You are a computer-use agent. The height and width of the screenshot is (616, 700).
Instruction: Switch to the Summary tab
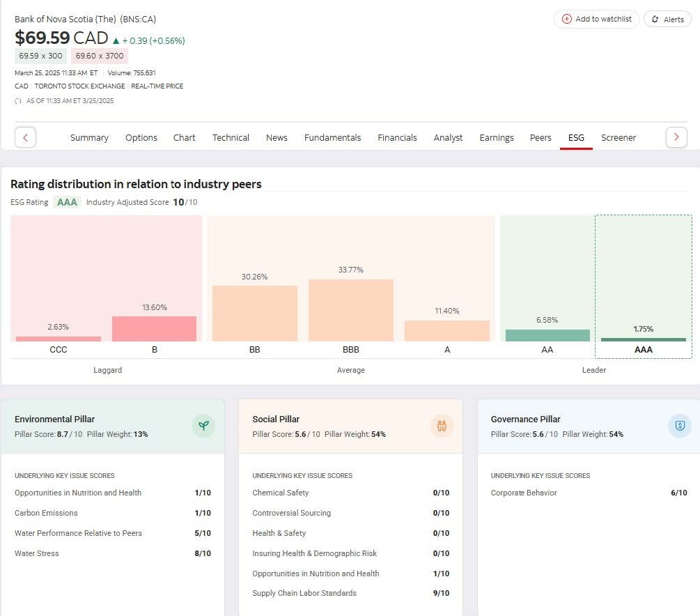[89, 137]
